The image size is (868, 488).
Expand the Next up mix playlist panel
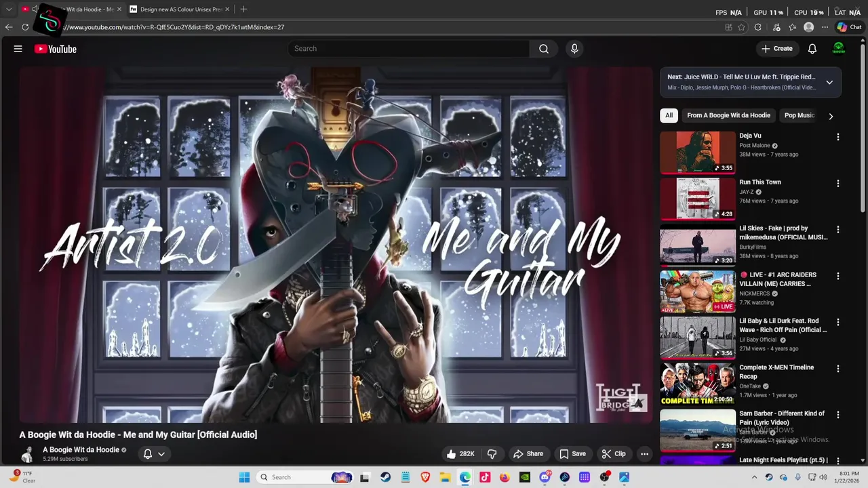coord(829,82)
